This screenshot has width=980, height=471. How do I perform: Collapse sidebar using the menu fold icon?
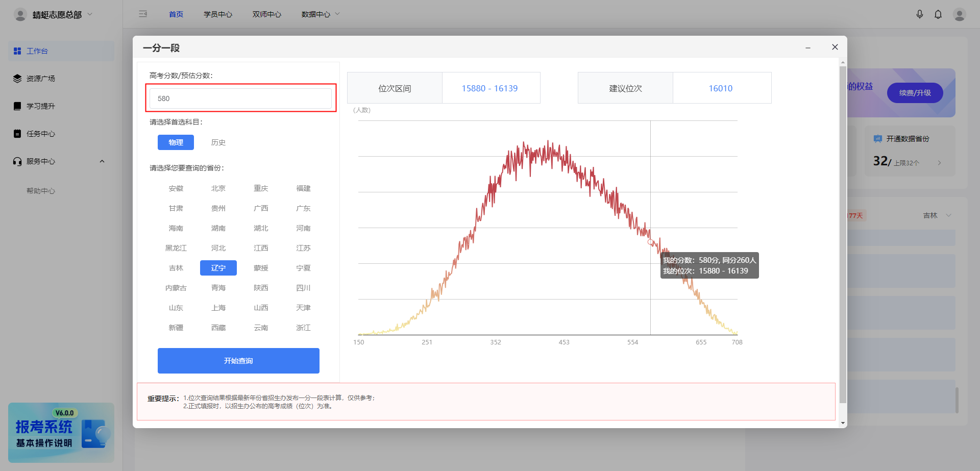point(143,14)
